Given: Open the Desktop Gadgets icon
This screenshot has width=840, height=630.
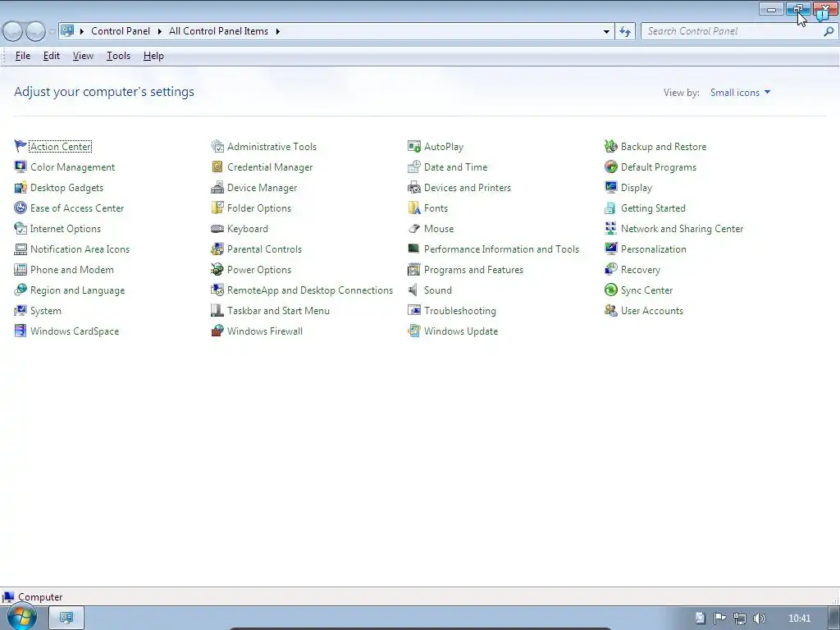Looking at the screenshot, I should (x=21, y=188).
